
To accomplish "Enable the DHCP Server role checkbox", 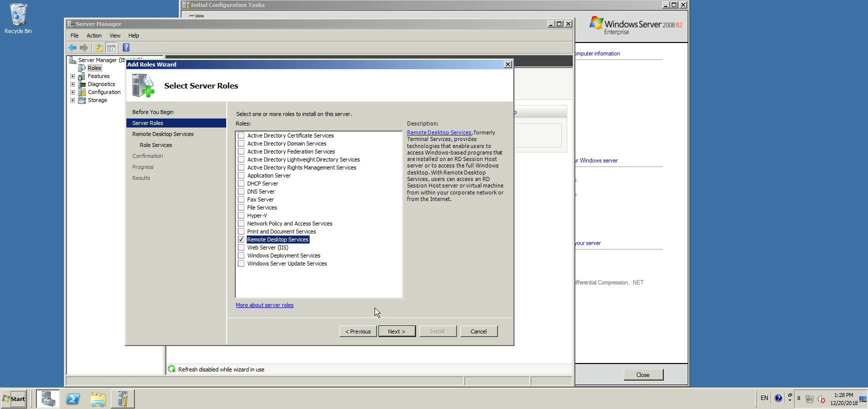I will click(241, 183).
